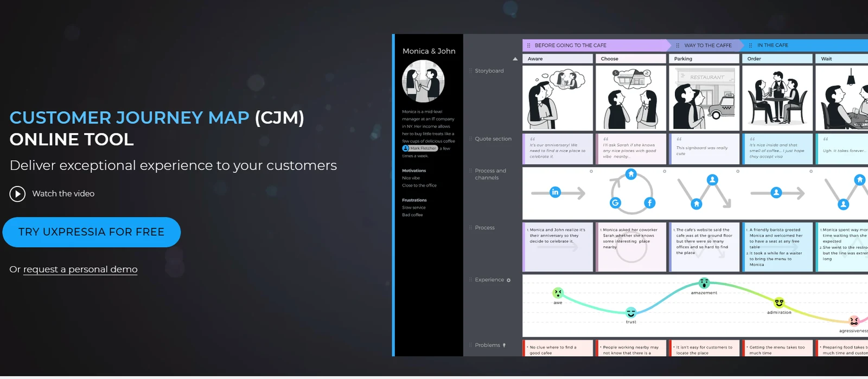Click the drag handle beside Process and channels
868x379 pixels.
coord(470,171)
